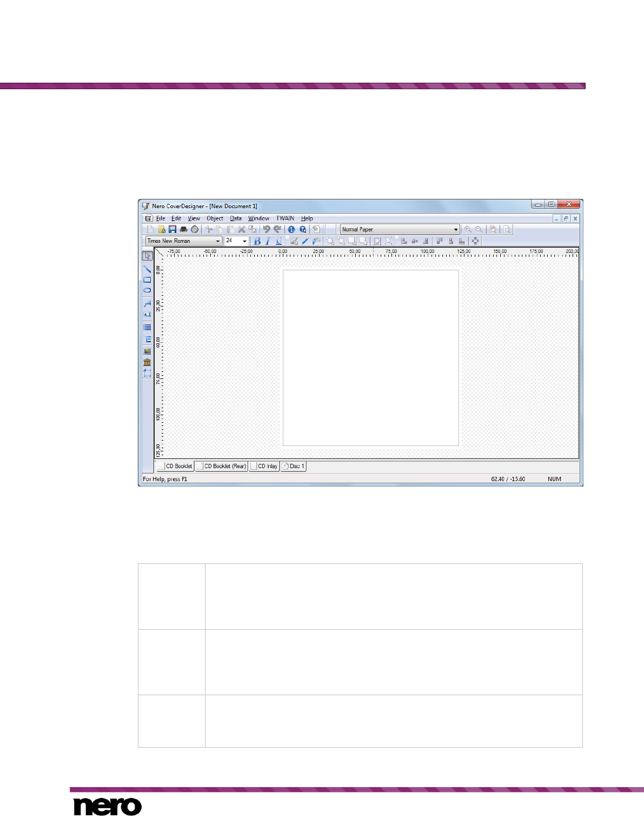The image size is (644, 819).
Task: Click the pen color tool icon
Action: (x=305, y=241)
